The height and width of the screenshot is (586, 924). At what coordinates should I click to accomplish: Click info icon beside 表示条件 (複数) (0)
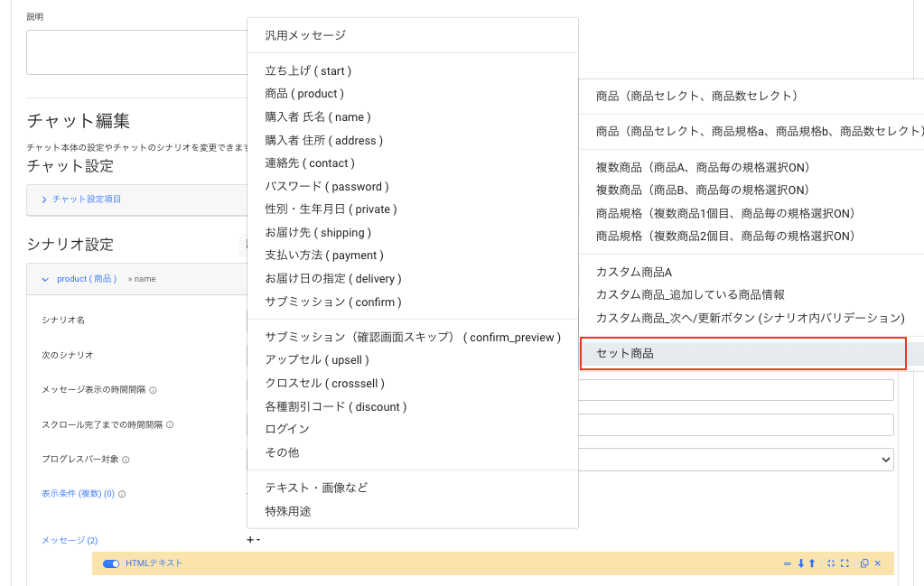pos(122,494)
